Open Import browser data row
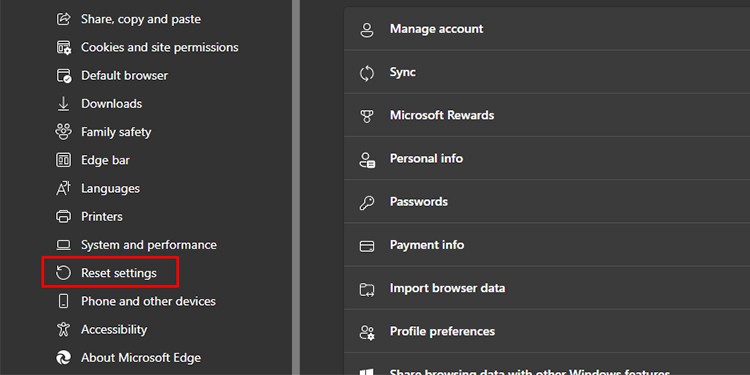Image resolution: width=750 pixels, height=375 pixels. tap(547, 288)
